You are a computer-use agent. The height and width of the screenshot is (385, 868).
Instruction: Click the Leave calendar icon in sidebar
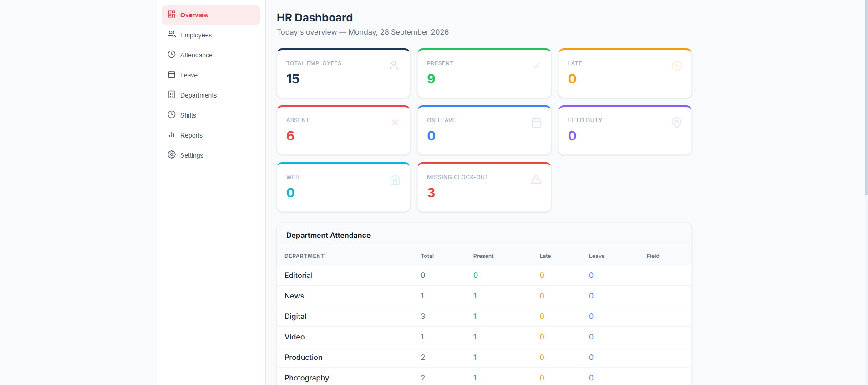coord(172,75)
